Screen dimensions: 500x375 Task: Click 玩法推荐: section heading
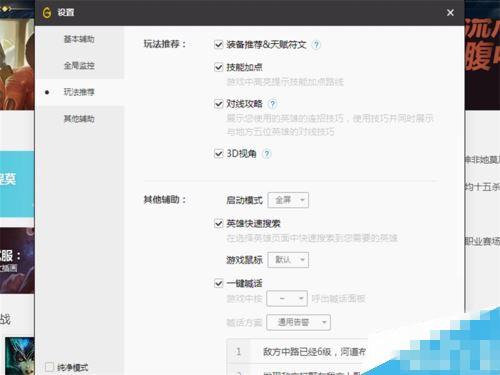[165, 44]
